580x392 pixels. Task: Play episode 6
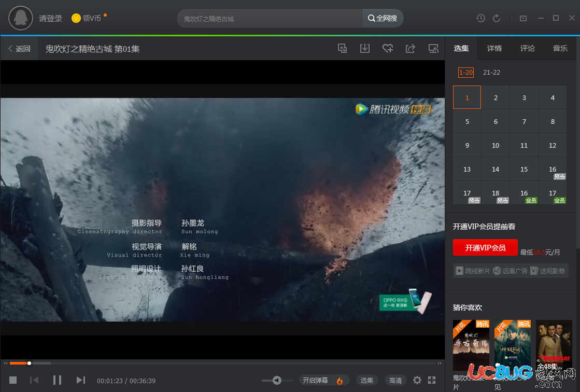click(496, 121)
